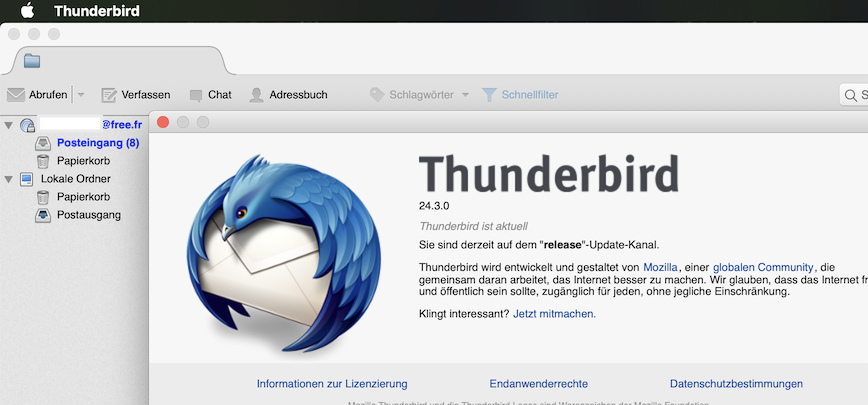868x405 pixels.
Task: Open the Apple menu
Action: click(27, 10)
